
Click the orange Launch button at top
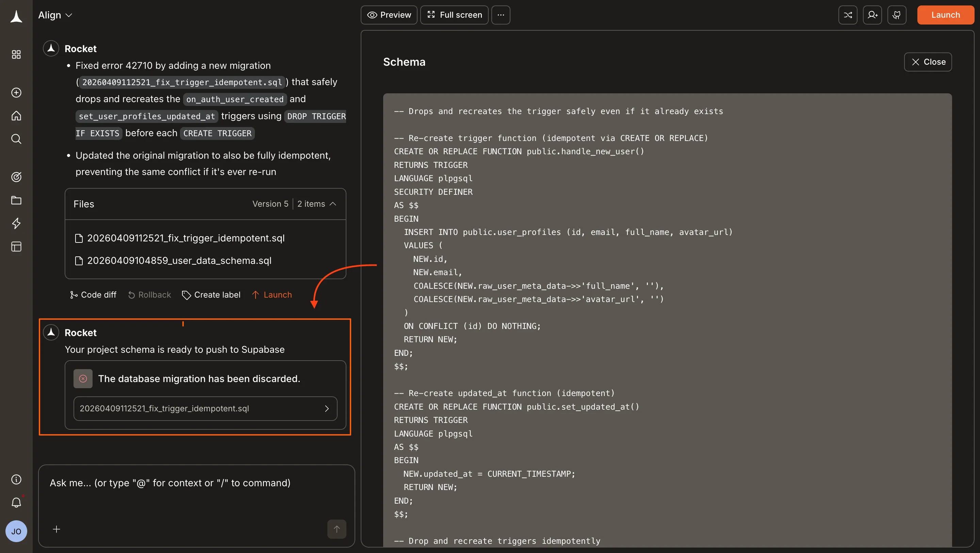pyautogui.click(x=945, y=15)
